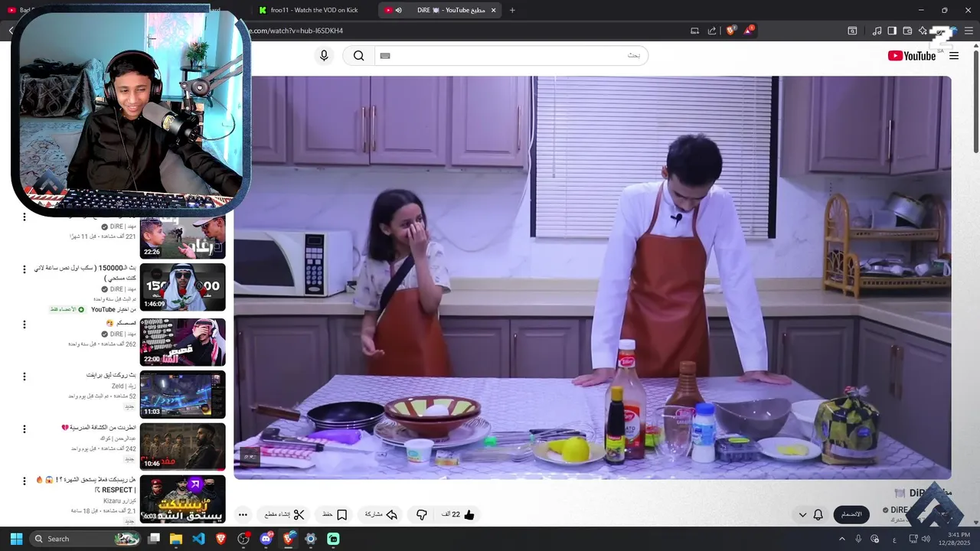
Task: Open the 11:03 rocket league video thumbnail
Action: click(x=182, y=394)
